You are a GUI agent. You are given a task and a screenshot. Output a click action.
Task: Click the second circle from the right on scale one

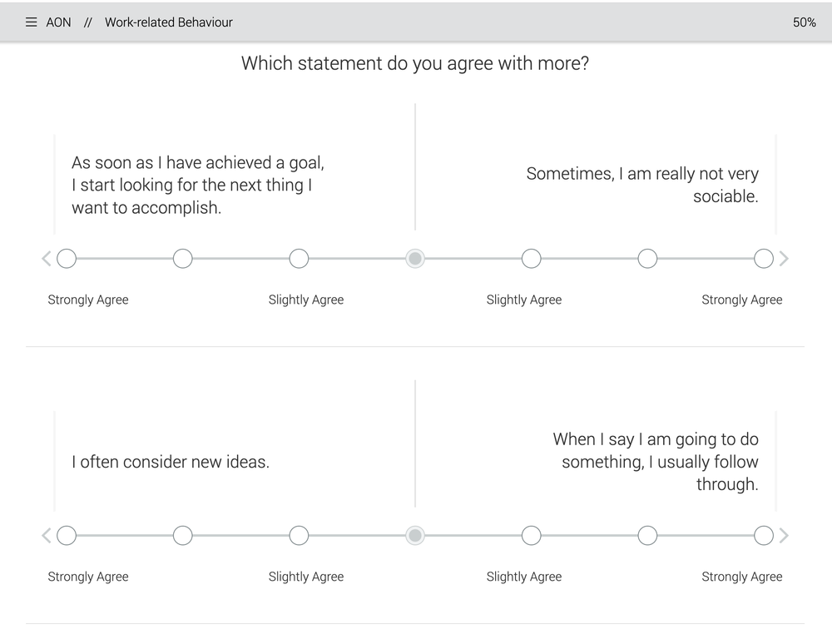pyautogui.click(x=647, y=258)
